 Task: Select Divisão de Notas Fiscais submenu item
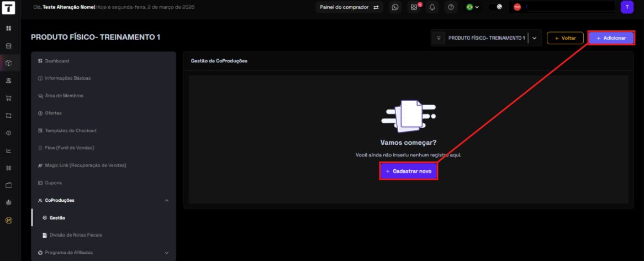pyautogui.click(x=76, y=235)
